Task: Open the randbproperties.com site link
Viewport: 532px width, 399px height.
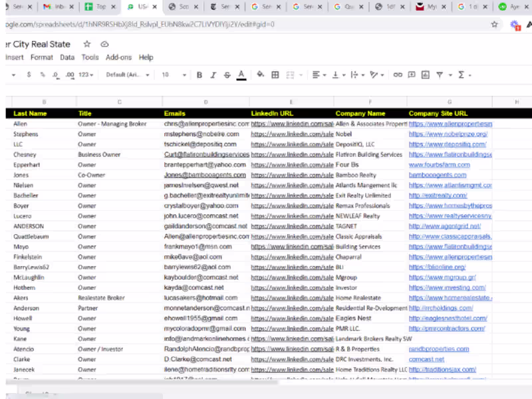Action: point(438,349)
